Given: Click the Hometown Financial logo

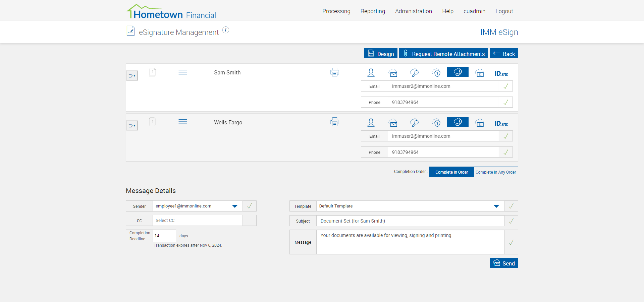Looking at the screenshot, I should coord(171,12).
